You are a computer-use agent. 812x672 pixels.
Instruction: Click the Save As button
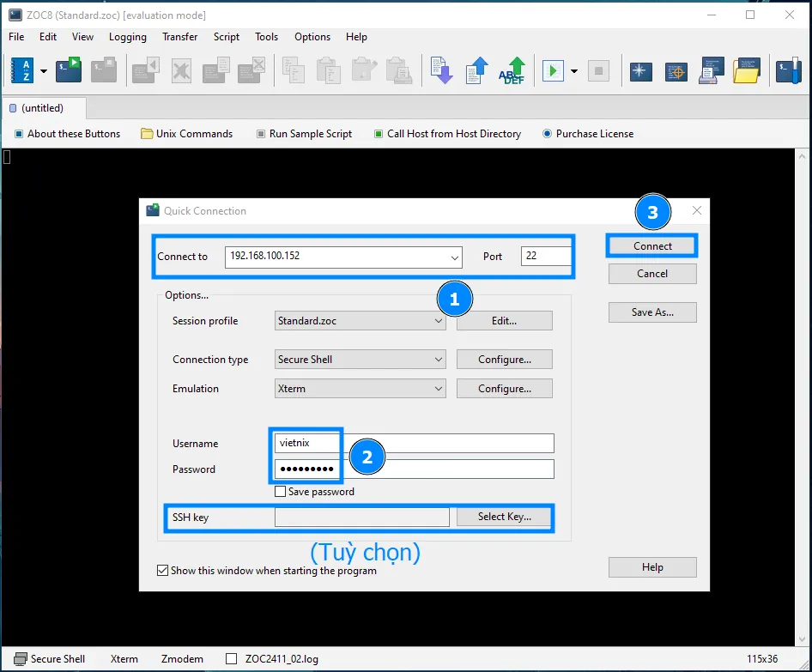pyautogui.click(x=652, y=312)
